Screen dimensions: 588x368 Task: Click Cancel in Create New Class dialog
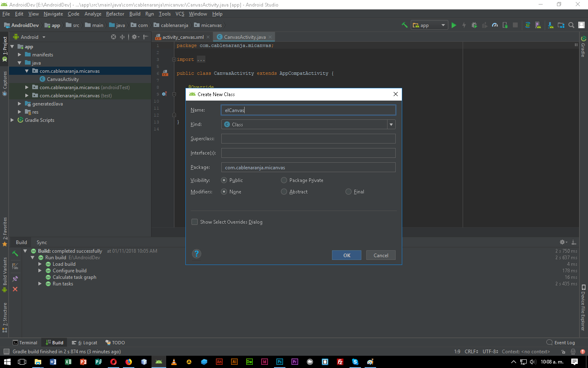point(381,255)
